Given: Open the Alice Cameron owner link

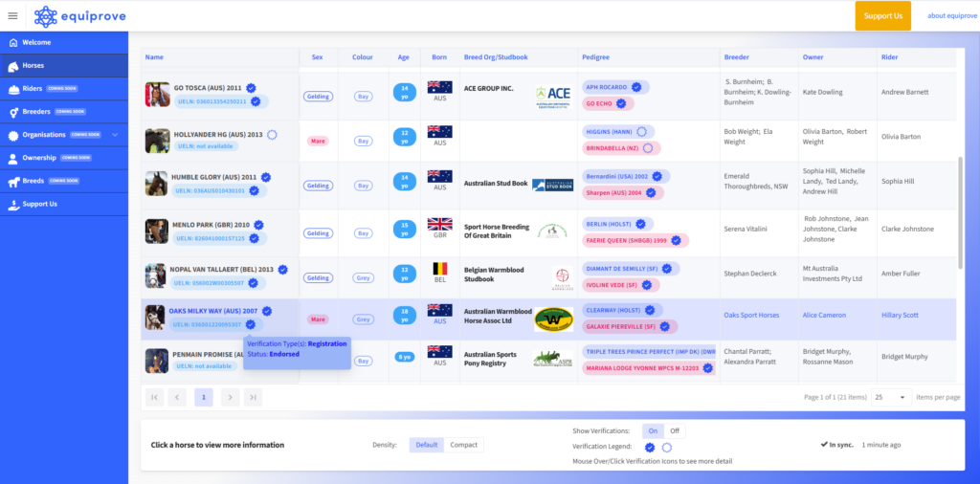Looking at the screenshot, I should point(824,316).
